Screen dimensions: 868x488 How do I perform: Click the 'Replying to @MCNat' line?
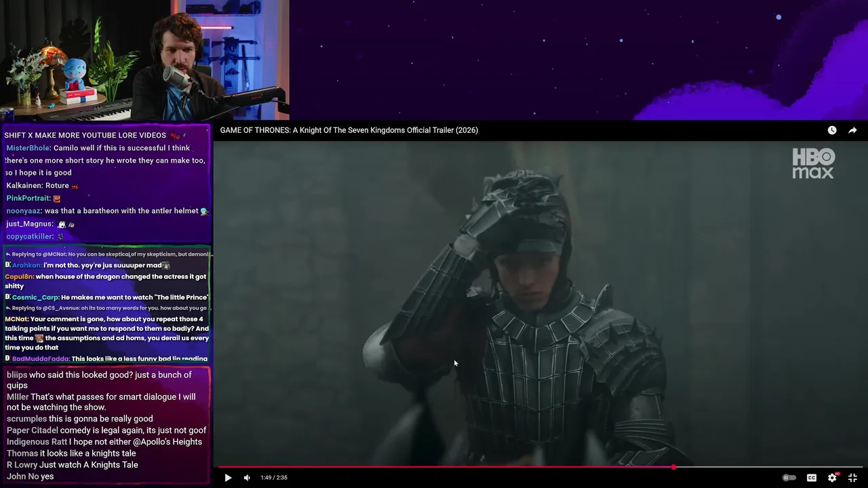[108, 254]
